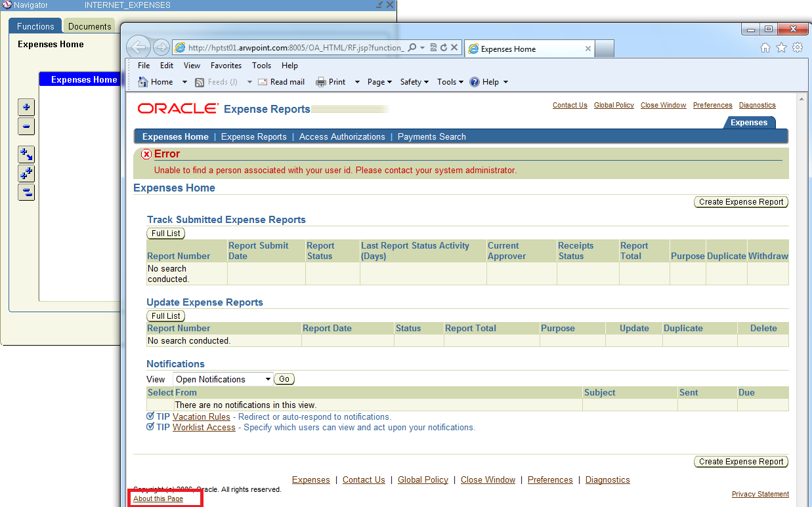
Task: Click the search magnifier icon in address bar
Action: (412, 48)
